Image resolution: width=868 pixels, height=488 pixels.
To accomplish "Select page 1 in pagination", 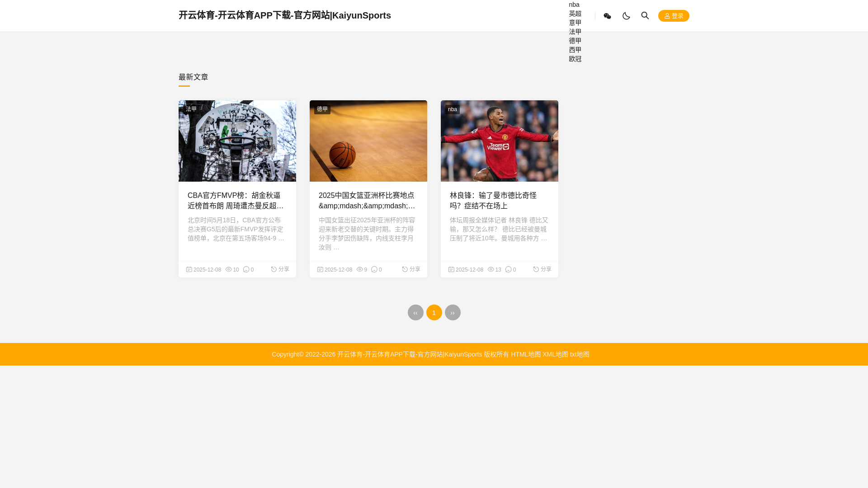I will [x=434, y=313].
